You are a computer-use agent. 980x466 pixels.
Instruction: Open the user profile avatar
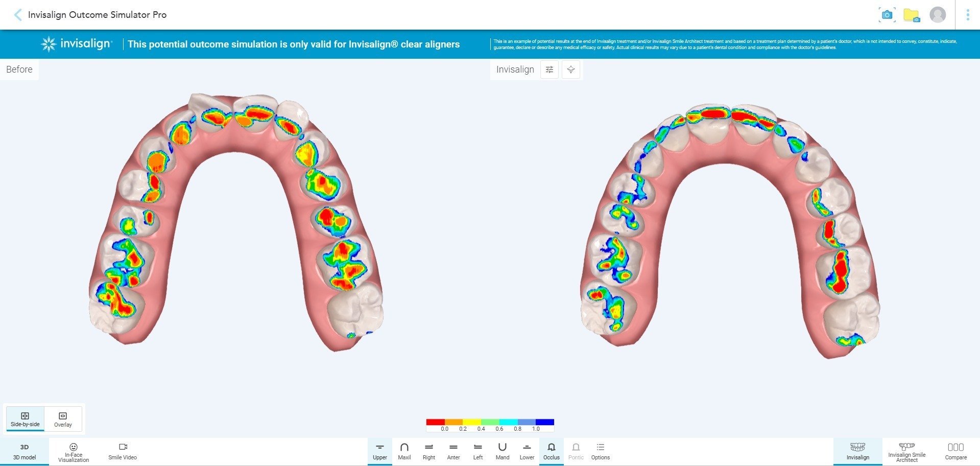[x=938, y=15]
